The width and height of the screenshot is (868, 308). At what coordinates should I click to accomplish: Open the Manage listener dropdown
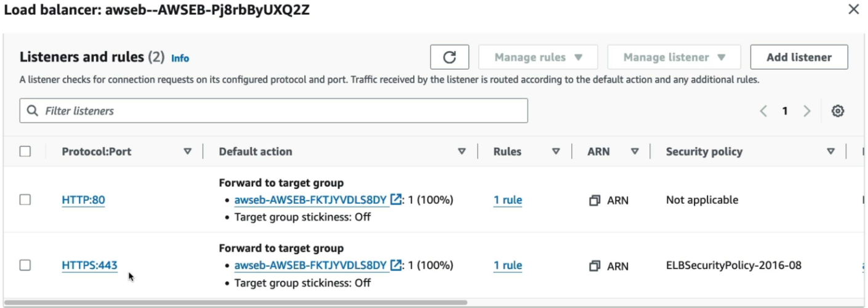[x=674, y=57]
